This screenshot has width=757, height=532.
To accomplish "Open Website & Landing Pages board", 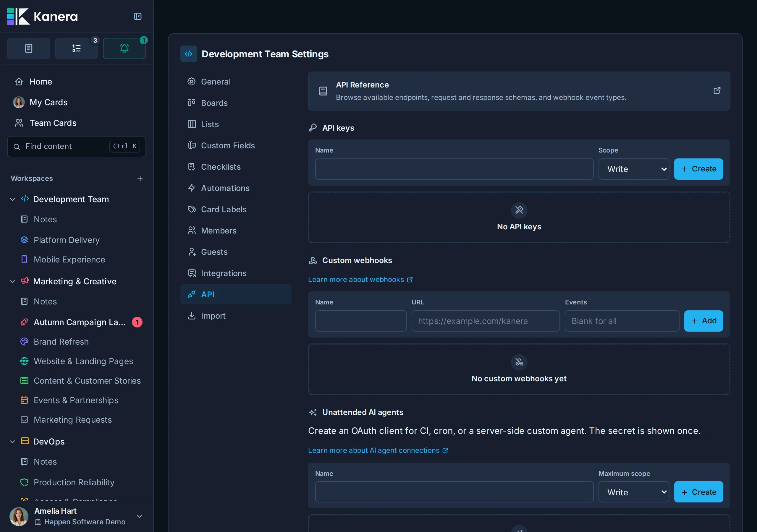I will [83, 361].
